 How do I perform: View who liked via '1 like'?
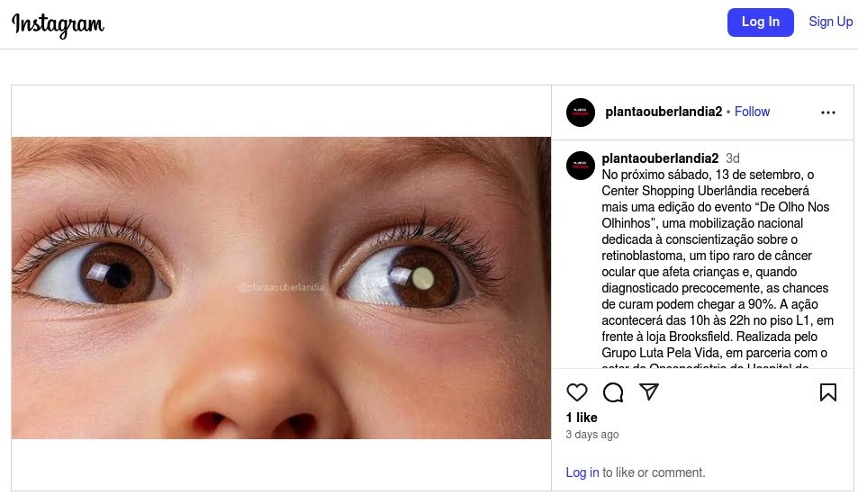(582, 418)
